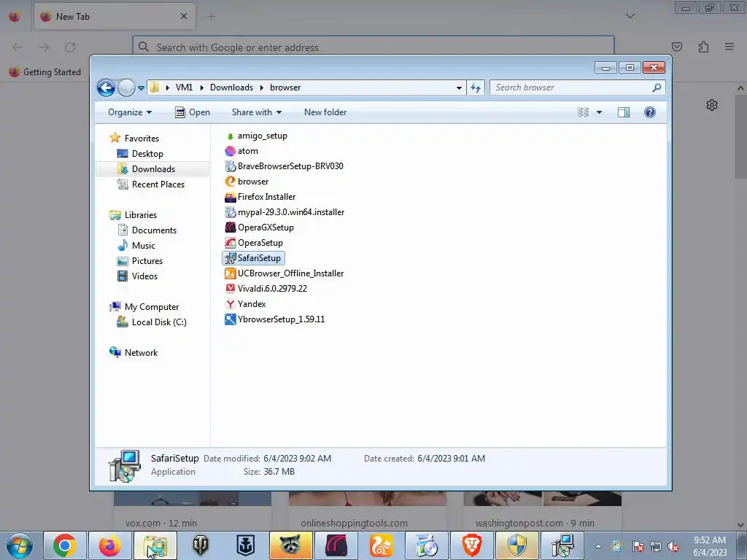Click the arrow after VM1 breadcrumb

[201, 87]
